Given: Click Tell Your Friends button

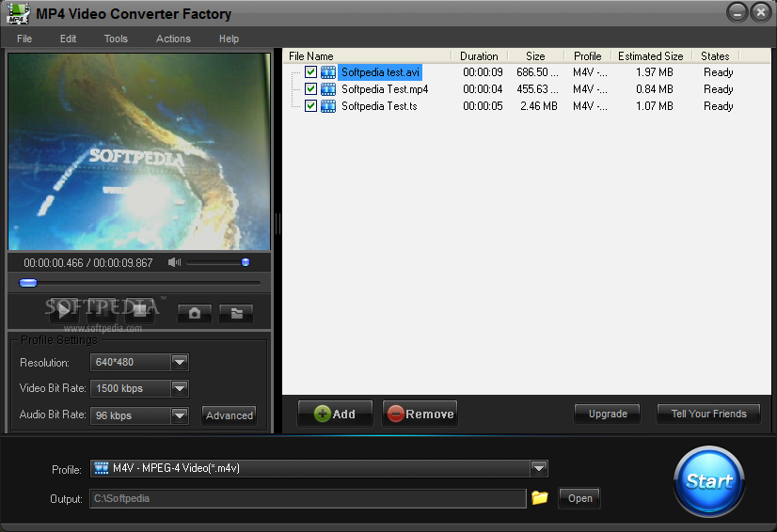Looking at the screenshot, I should [708, 414].
